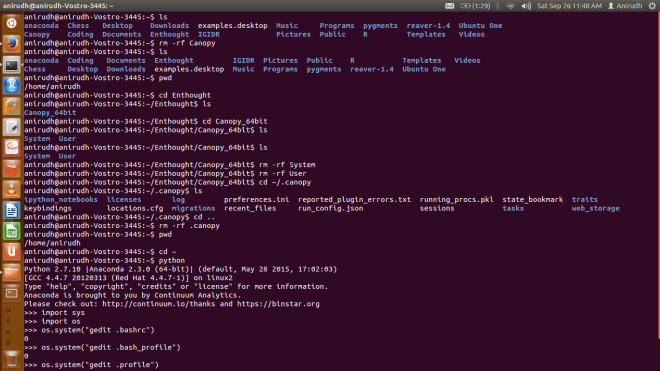660x371 pixels.
Task: Select the Terminal icon in the launcher
Action: point(11,65)
